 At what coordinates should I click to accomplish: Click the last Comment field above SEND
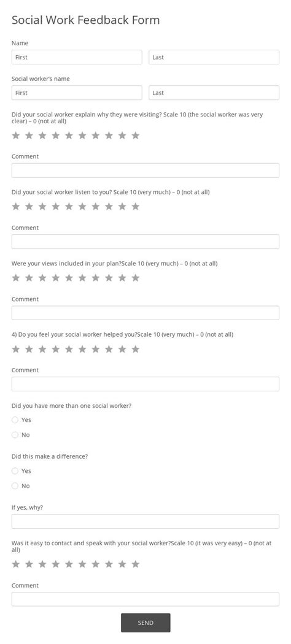click(x=145, y=599)
